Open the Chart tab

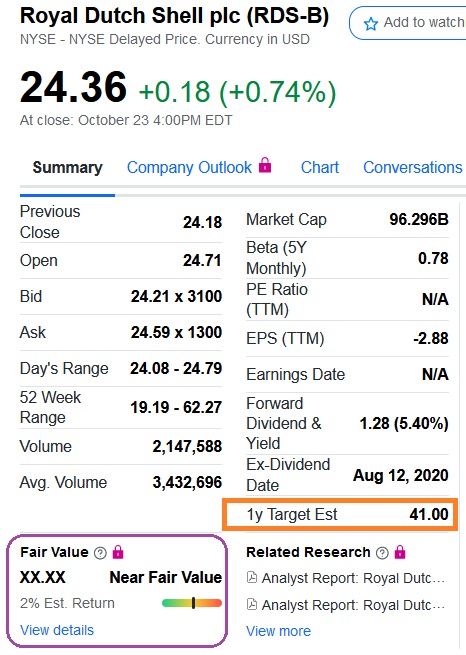(320, 168)
